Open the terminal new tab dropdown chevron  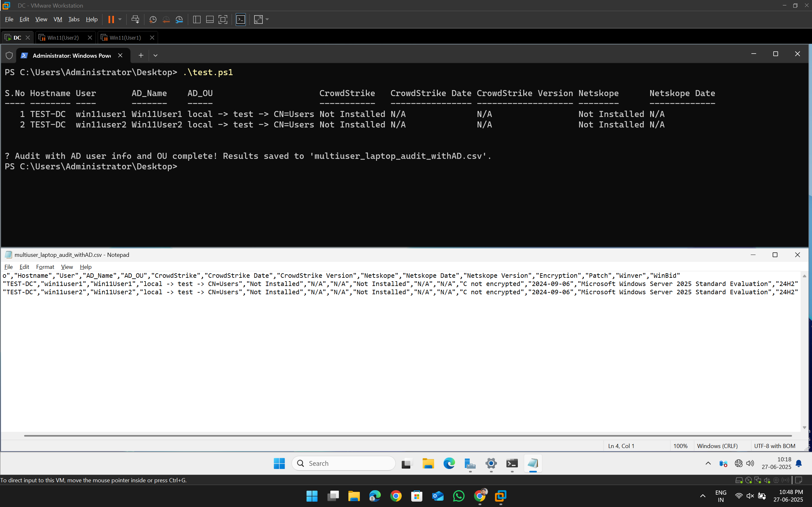pyautogui.click(x=155, y=55)
